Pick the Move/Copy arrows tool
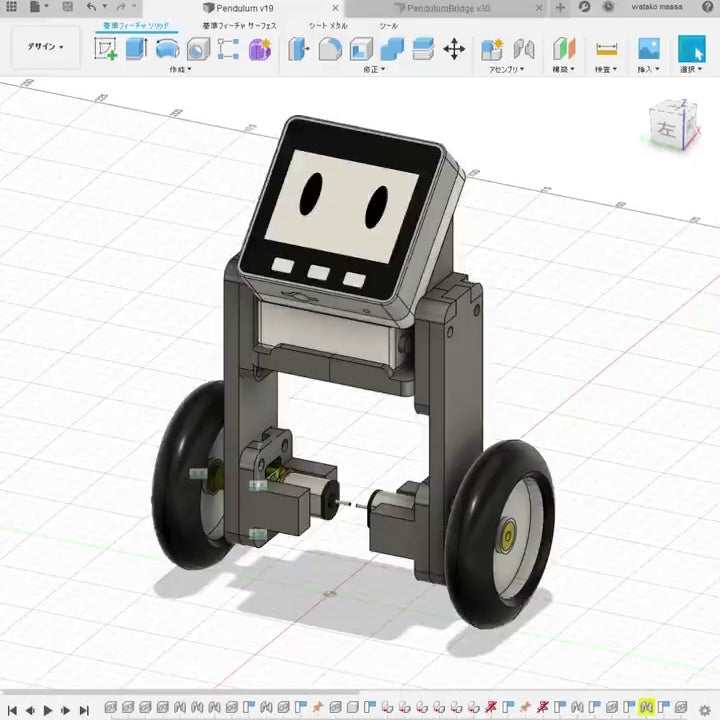The height and width of the screenshot is (720, 720). pos(454,48)
